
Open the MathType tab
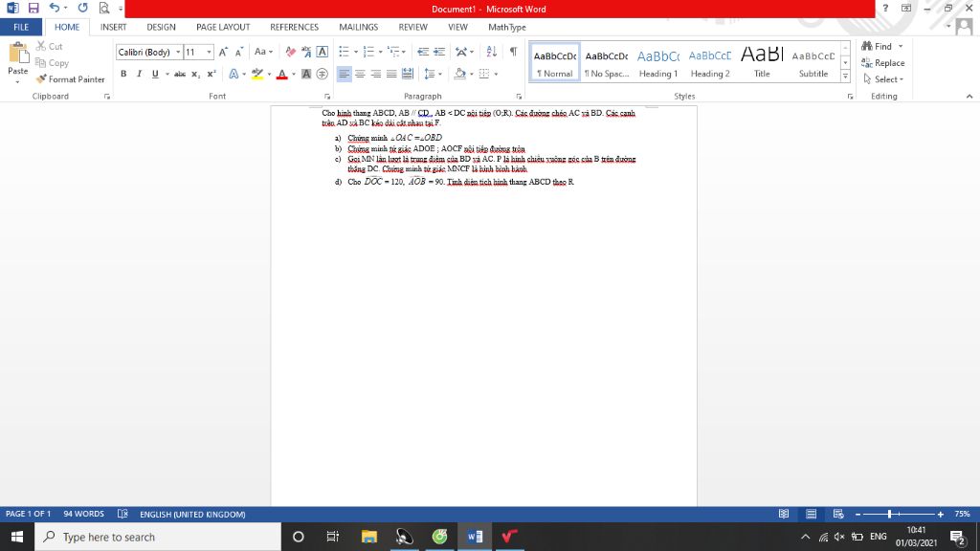click(507, 27)
